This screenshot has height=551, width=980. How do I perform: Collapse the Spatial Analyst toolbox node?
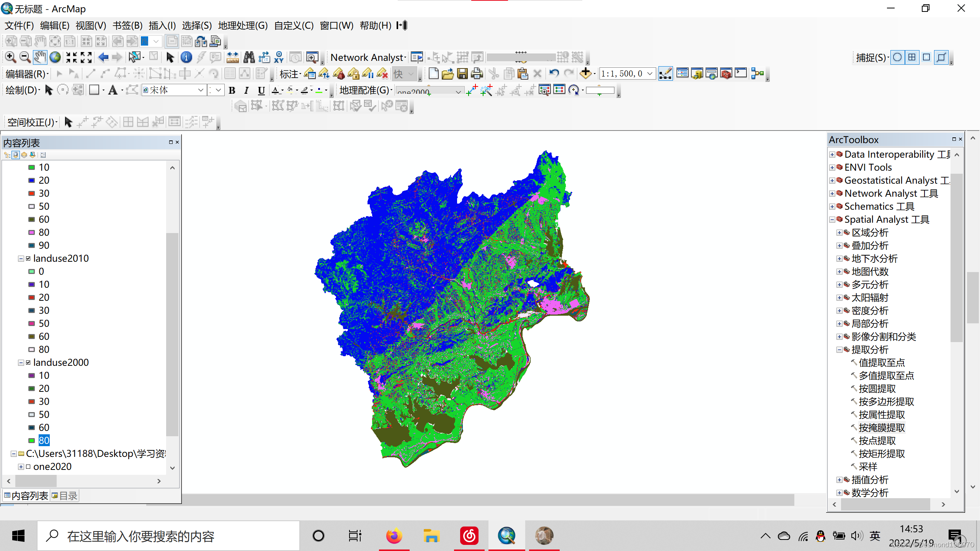[x=832, y=220]
